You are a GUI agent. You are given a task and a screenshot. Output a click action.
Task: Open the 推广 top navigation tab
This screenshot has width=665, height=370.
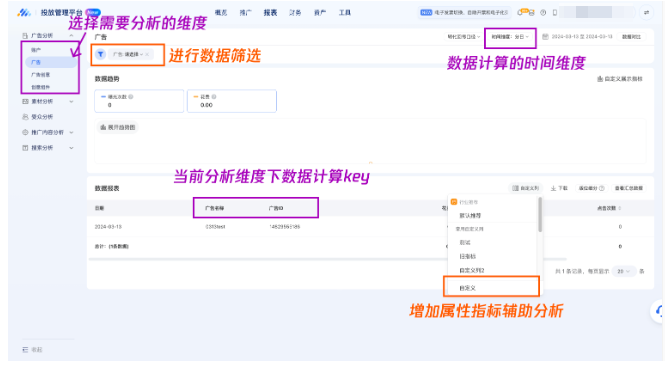tap(245, 13)
